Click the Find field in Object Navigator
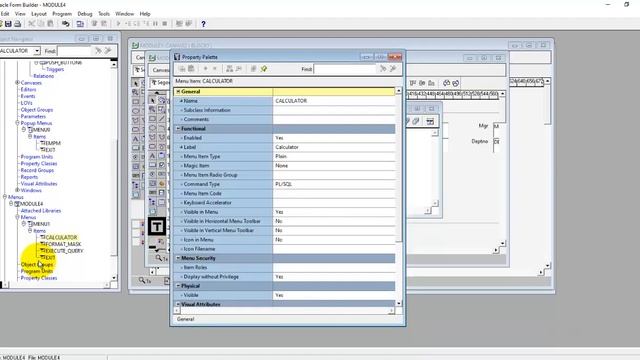This screenshot has height=360, width=640. pos(74,51)
